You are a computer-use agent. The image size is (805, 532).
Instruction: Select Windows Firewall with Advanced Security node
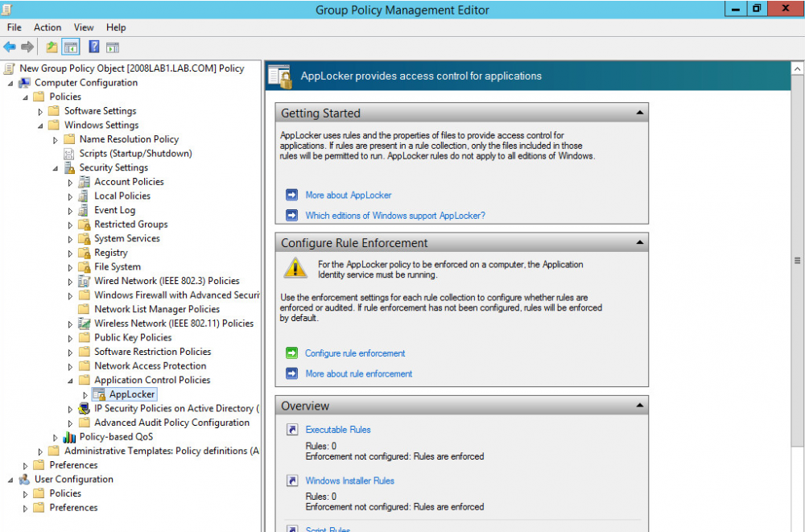point(176,295)
